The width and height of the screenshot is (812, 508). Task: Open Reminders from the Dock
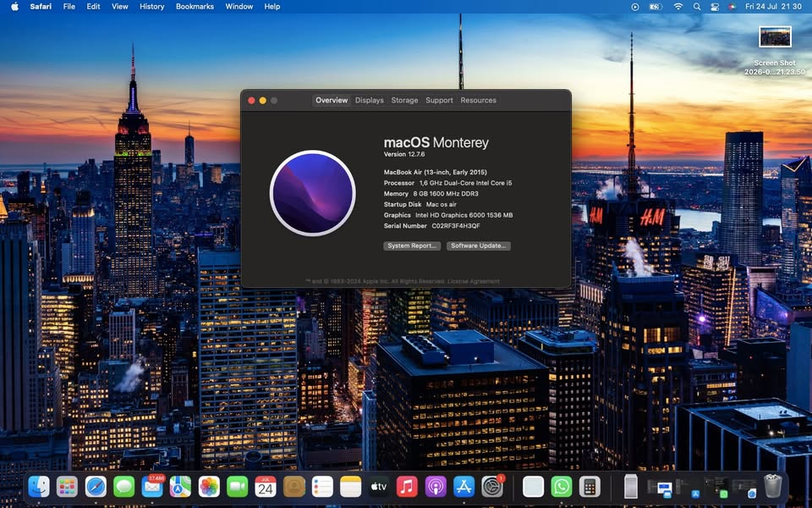322,487
